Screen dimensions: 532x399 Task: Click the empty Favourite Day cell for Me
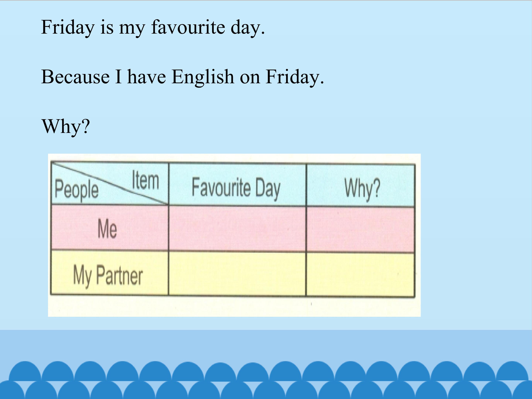coord(237,229)
